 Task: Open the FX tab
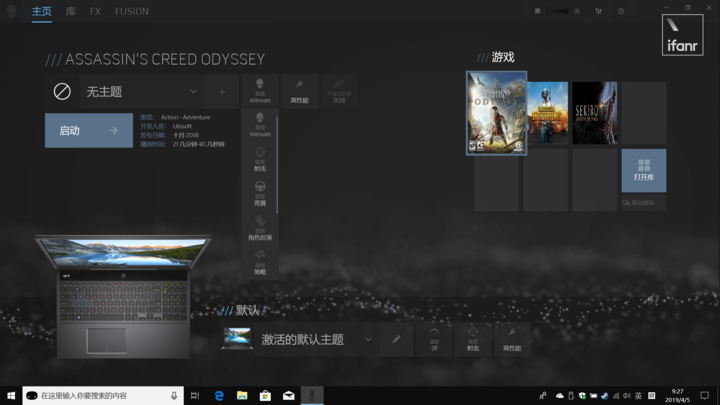point(95,11)
